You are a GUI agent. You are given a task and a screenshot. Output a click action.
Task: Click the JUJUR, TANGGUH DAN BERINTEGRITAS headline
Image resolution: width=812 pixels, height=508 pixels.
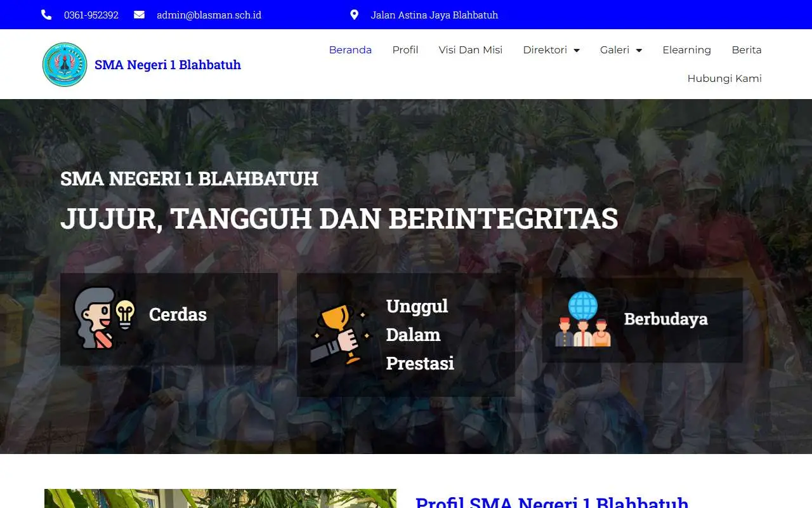coord(339,218)
